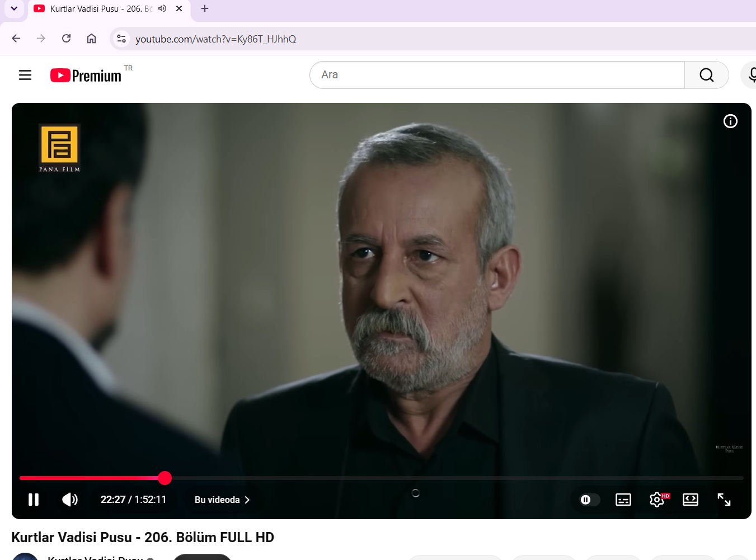
Task: Go back in browser history
Action: point(16,39)
